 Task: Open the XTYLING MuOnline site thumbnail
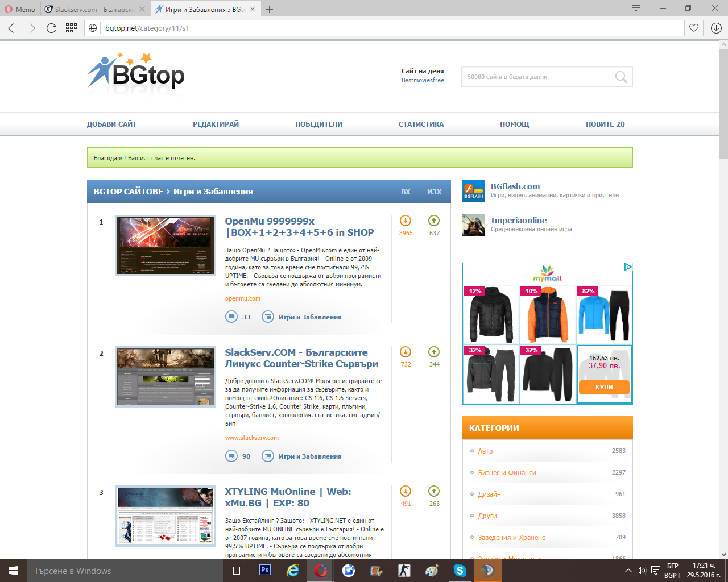tap(166, 516)
